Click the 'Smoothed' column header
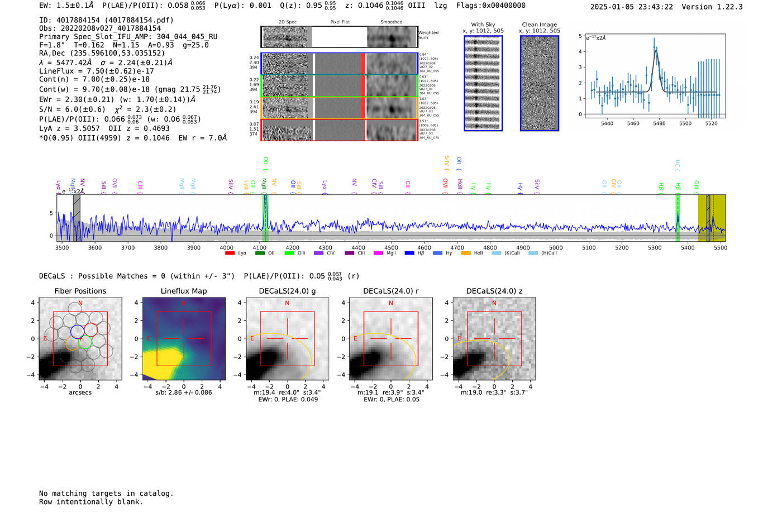The width and height of the screenshot is (782, 532). point(392,22)
